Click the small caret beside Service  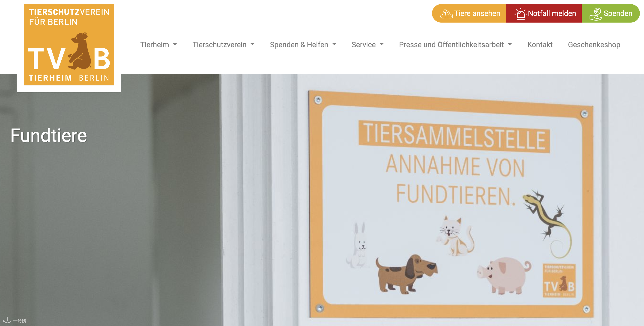click(x=382, y=44)
